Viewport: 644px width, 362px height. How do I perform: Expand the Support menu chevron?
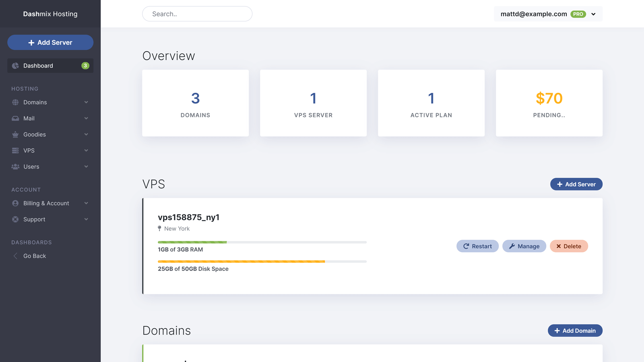tap(86, 219)
